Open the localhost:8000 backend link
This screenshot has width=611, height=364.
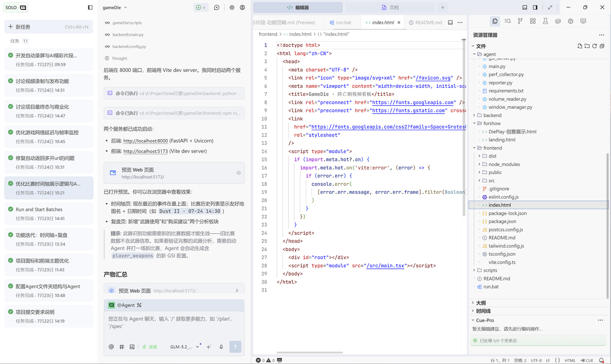[145, 141]
